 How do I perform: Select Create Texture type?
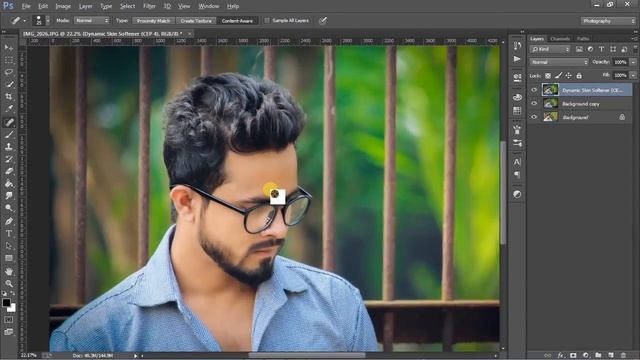[x=196, y=20]
